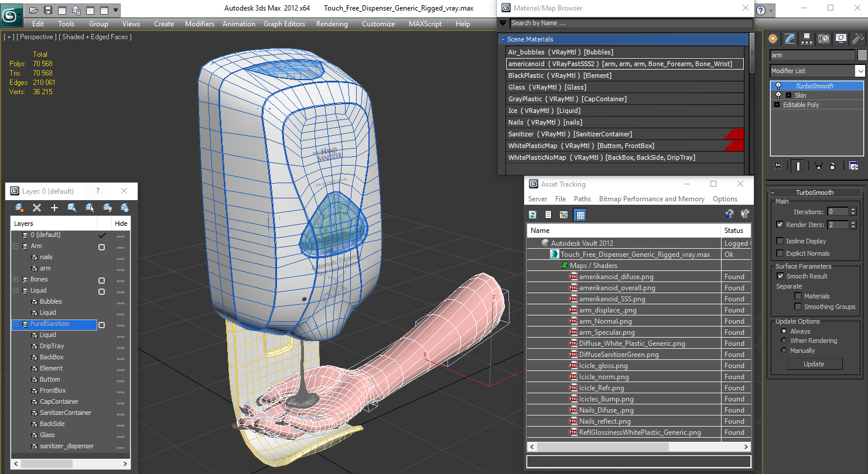Click Highlight Selected Objects' Layers icon

(90, 208)
